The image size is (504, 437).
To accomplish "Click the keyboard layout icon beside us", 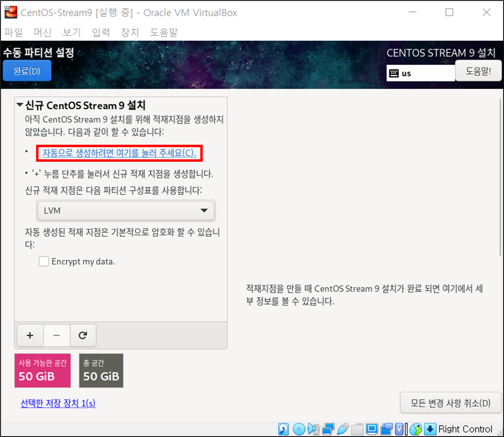I will [394, 73].
